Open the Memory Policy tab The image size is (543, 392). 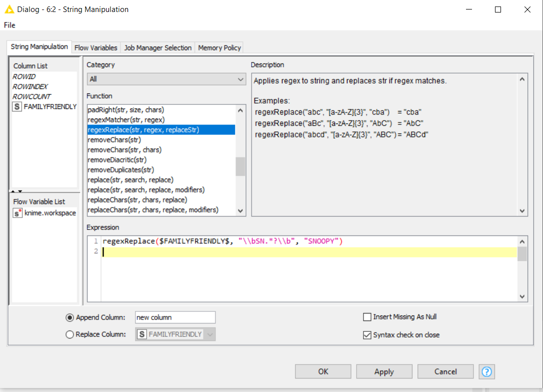click(219, 48)
